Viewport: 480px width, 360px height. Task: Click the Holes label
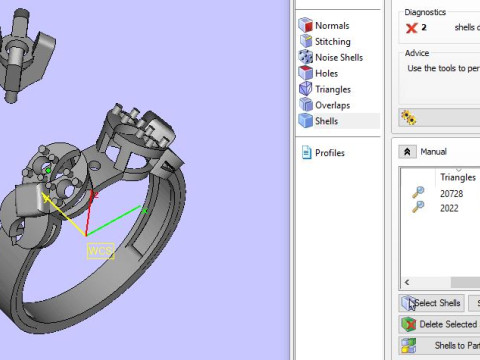[326, 73]
